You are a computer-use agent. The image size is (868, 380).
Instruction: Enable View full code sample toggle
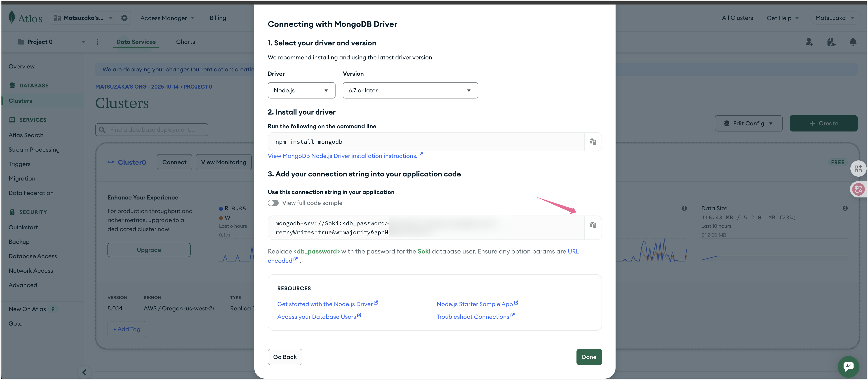[x=273, y=203]
